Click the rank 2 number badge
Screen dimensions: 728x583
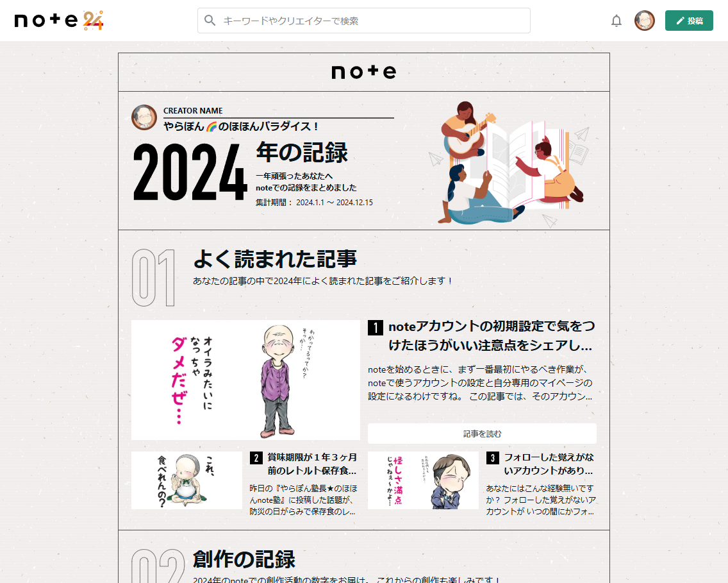[256, 458]
